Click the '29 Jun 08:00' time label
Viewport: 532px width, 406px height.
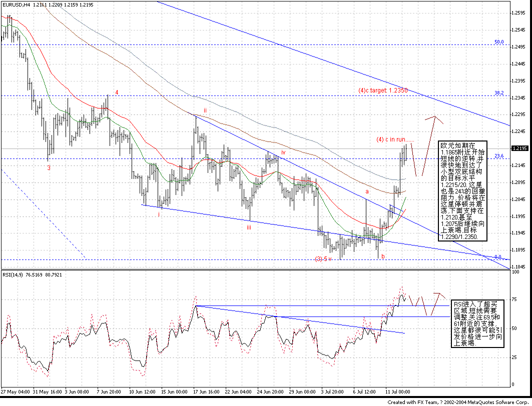click(x=303, y=392)
